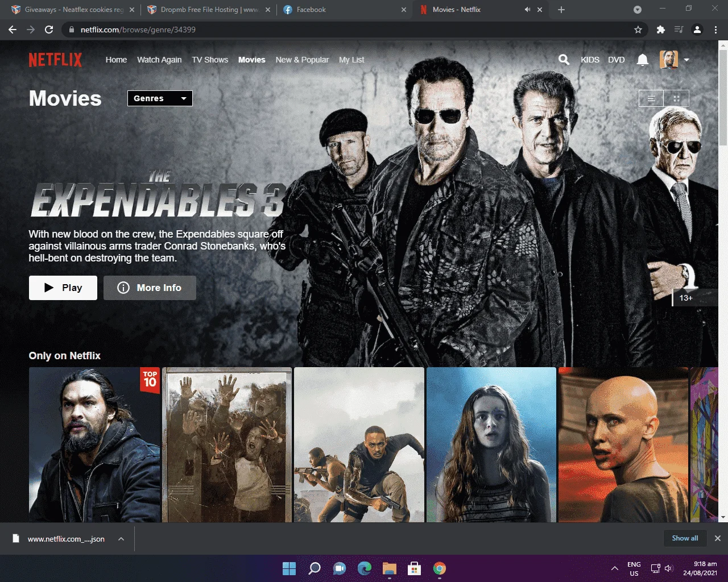
Task: Open the Chrome three-dot menu
Action: pos(715,30)
